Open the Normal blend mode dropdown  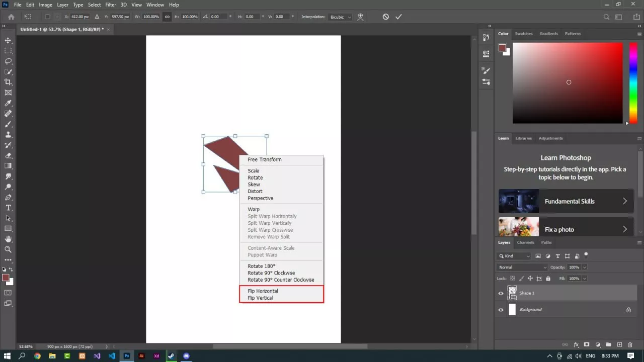[x=522, y=267]
